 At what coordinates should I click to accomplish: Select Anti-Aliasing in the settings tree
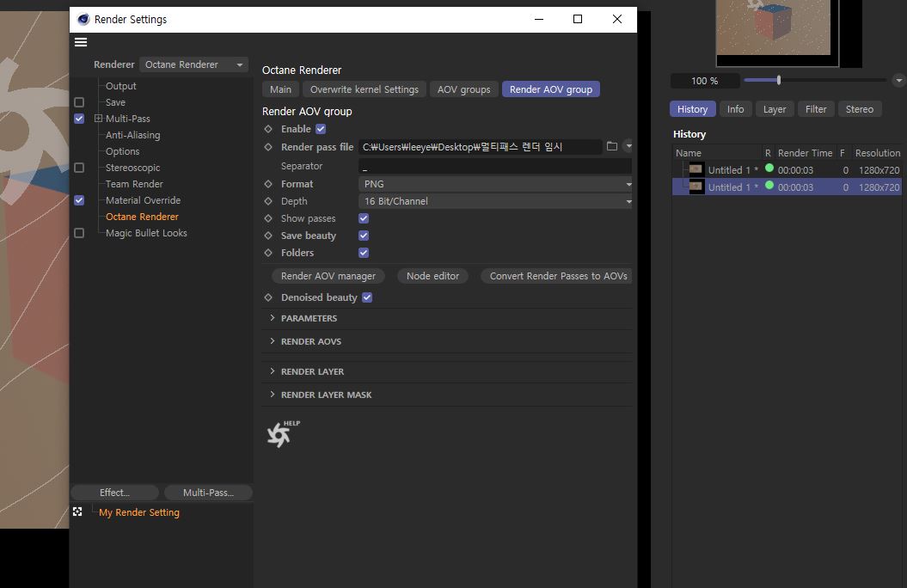pos(133,135)
